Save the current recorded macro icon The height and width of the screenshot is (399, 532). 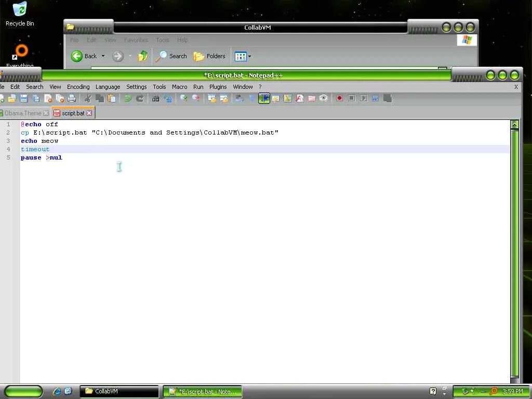(388, 98)
